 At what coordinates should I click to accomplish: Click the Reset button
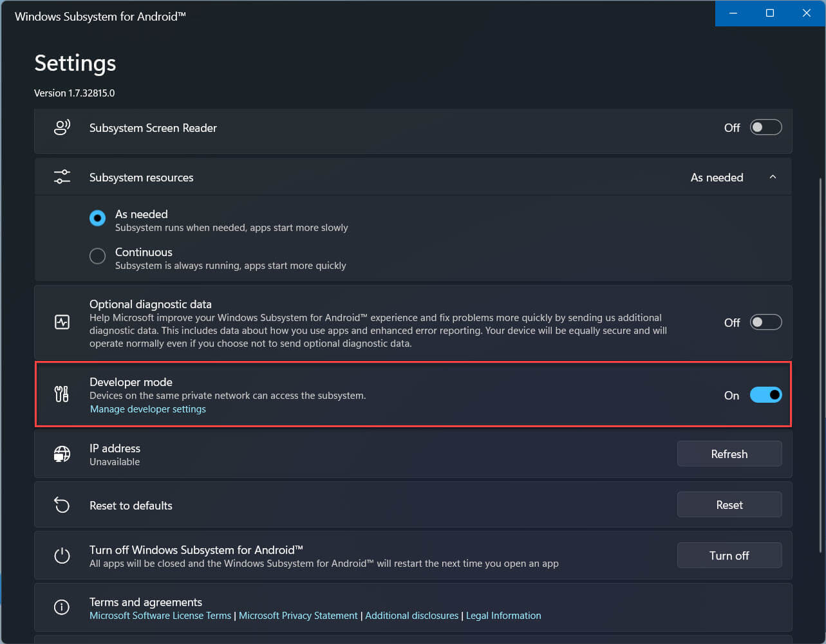(x=729, y=504)
